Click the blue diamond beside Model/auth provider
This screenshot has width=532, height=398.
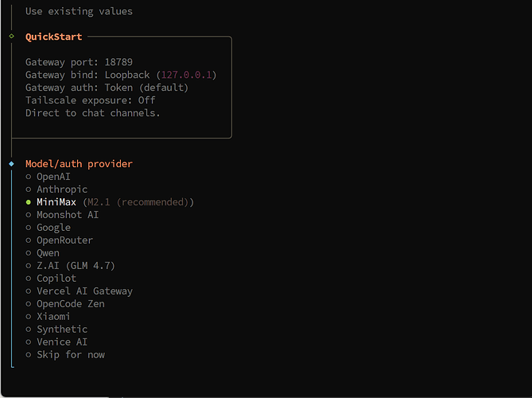[12, 164]
